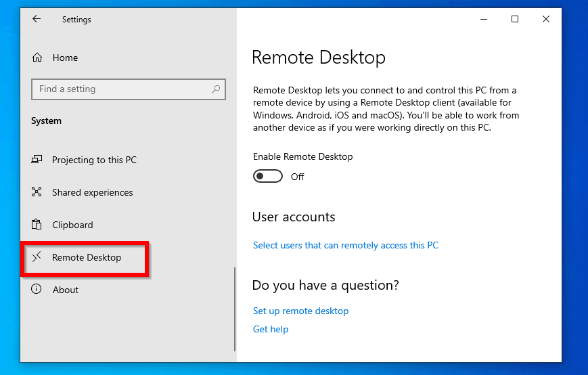
Task: Open the Set up remote desktop link
Action: 300,311
